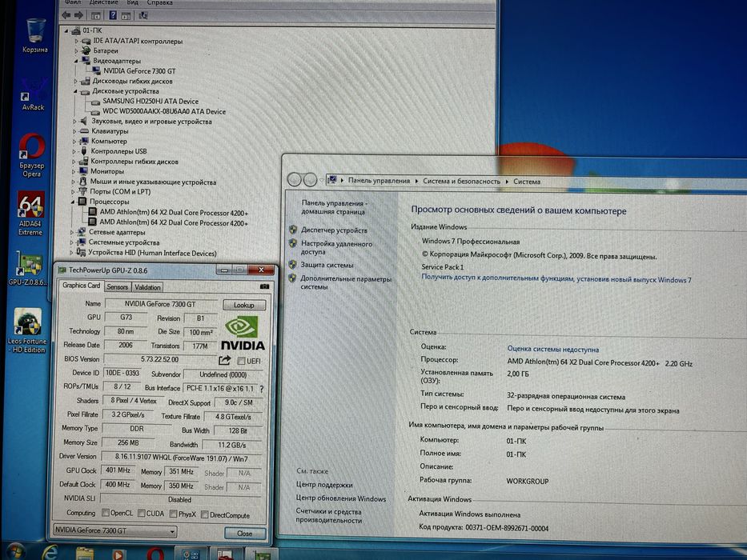Open Дополнительные параметры системы link

pos(345,283)
